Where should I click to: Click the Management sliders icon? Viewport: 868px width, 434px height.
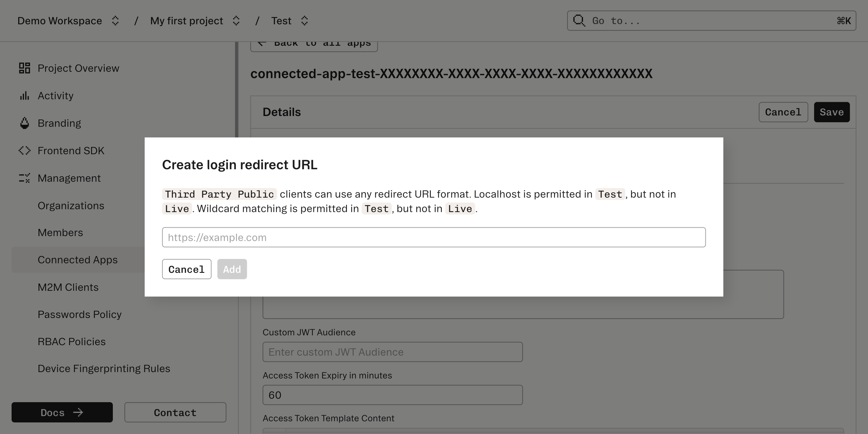pyautogui.click(x=24, y=178)
